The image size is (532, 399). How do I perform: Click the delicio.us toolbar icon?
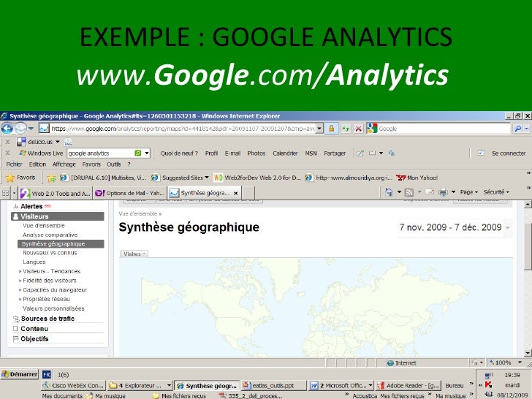click(21, 142)
